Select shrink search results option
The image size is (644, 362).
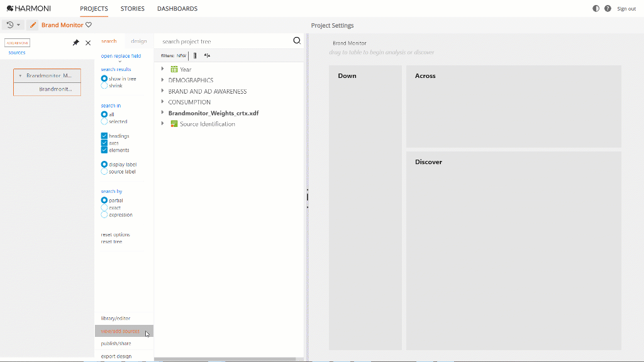click(104, 85)
